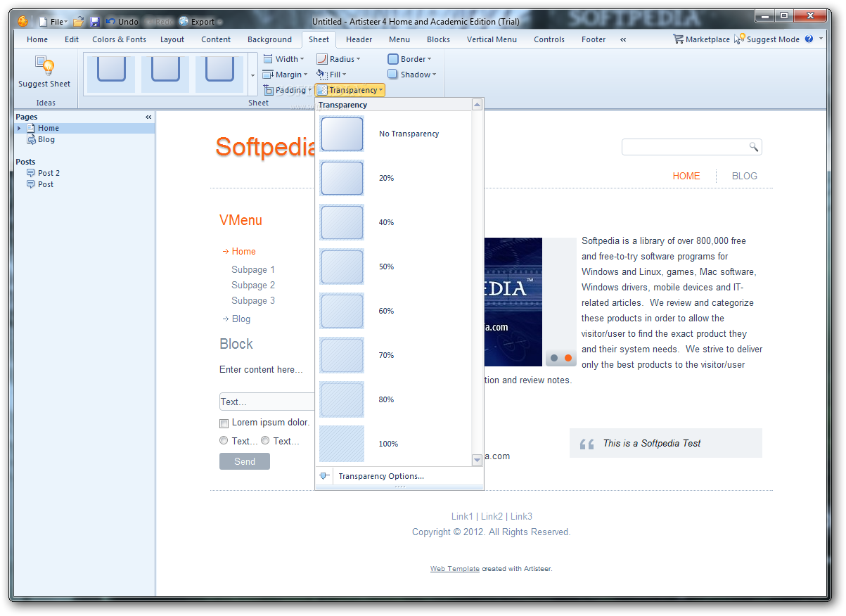Open the Padding dropdown
846x616 pixels.
(288, 90)
